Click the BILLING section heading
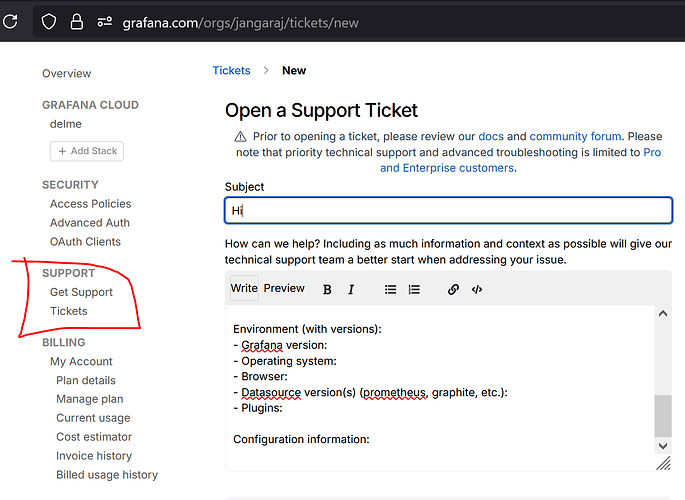 [x=63, y=342]
